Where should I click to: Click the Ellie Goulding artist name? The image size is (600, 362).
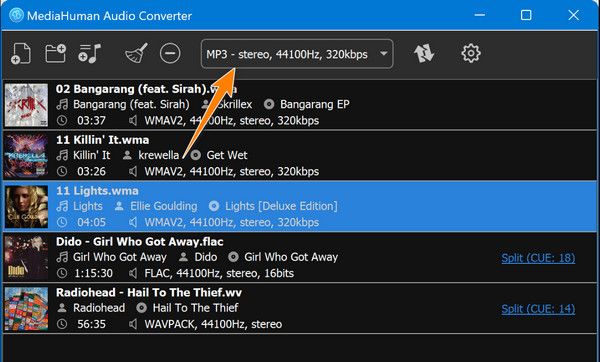click(x=164, y=206)
